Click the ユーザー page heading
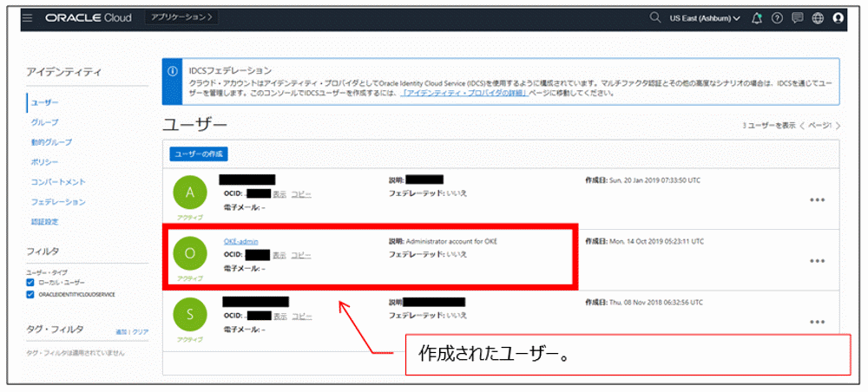868x392 pixels. (194, 124)
